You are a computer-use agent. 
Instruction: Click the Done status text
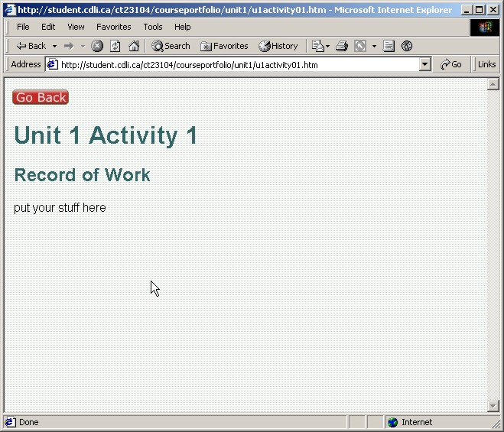[x=28, y=422]
